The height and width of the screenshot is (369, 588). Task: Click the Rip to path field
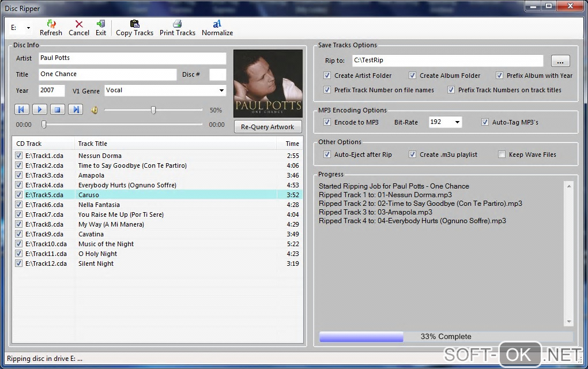pos(448,61)
